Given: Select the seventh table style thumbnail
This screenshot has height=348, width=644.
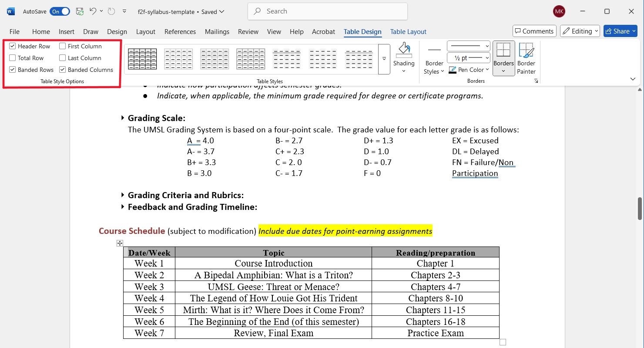Looking at the screenshot, I should tap(359, 59).
